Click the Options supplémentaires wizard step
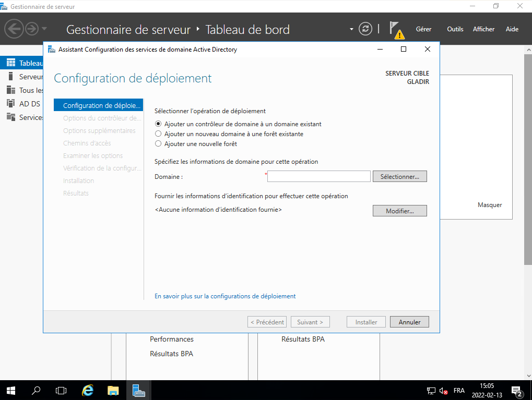Screen dimensions: 532x400 pyautogui.click(x=99, y=130)
